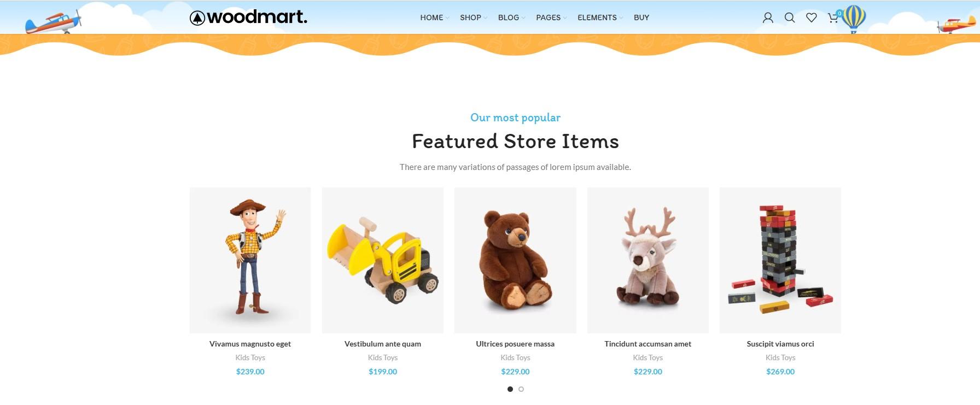
Task: Click the Buy menu link
Action: 641,17
